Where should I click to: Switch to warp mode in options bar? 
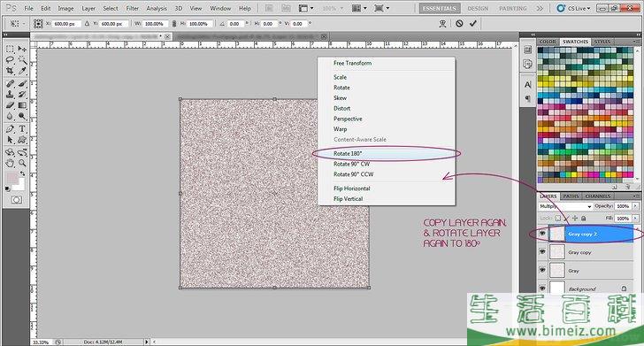442,23
